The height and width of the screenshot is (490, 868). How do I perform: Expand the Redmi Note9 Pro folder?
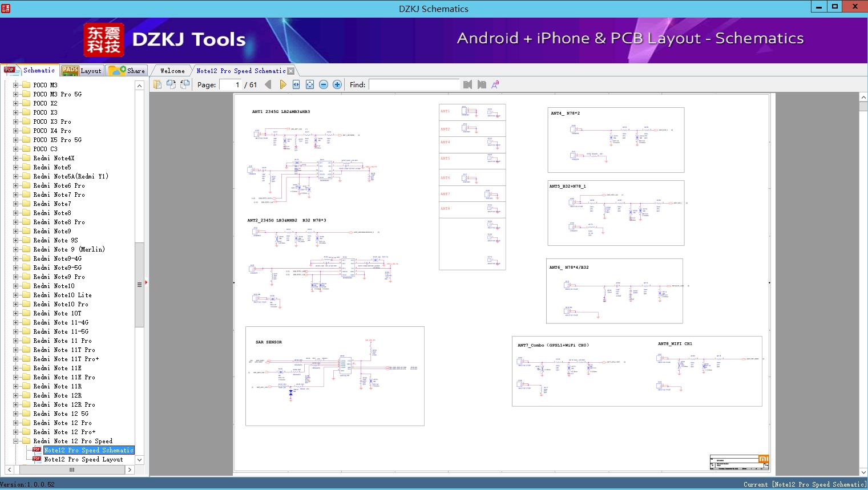click(x=16, y=277)
